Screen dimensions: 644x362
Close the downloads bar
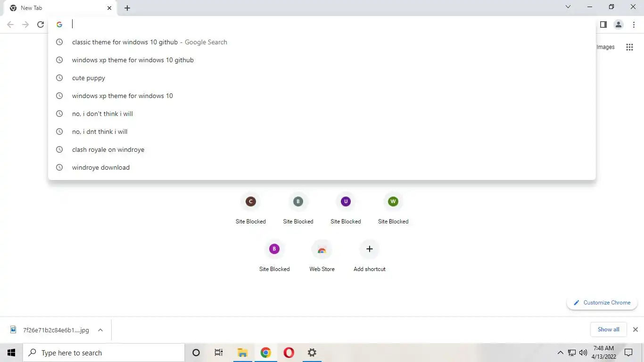click(x=636, y=329)
